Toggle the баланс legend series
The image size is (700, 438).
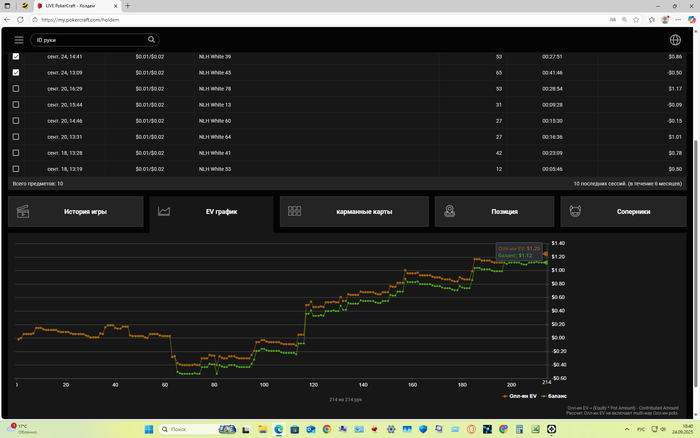pos(554,396)
